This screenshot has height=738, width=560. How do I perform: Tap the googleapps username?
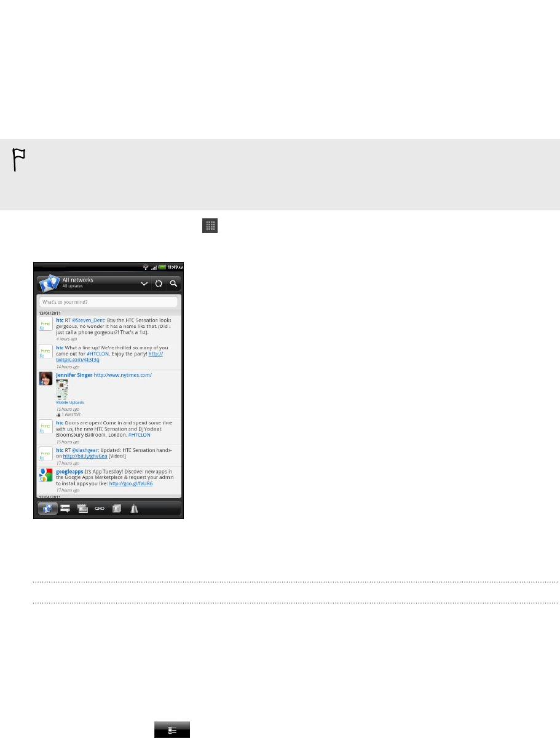69,472
